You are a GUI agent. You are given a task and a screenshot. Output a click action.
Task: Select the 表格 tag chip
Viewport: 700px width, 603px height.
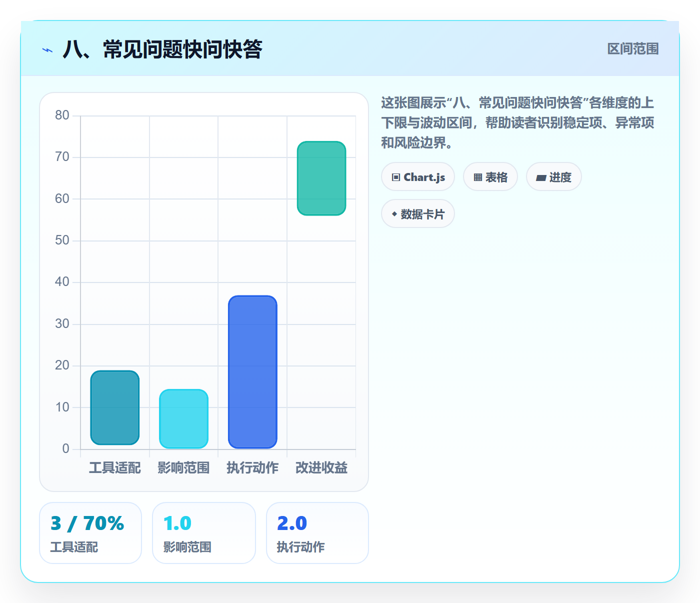tap(490, 177)
